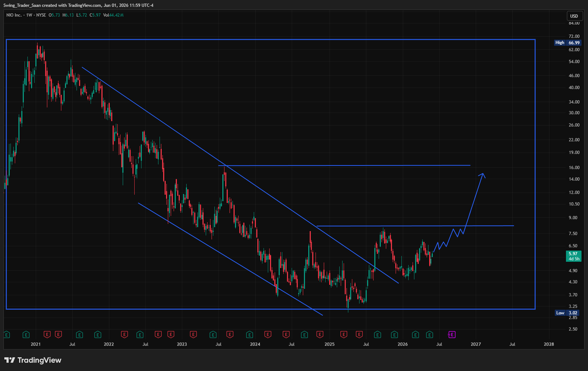Viewport: 588px width, 371px height.
Task: Click the 2028 label on time axis
Action: pyautogui.click(x=549, y=345)
